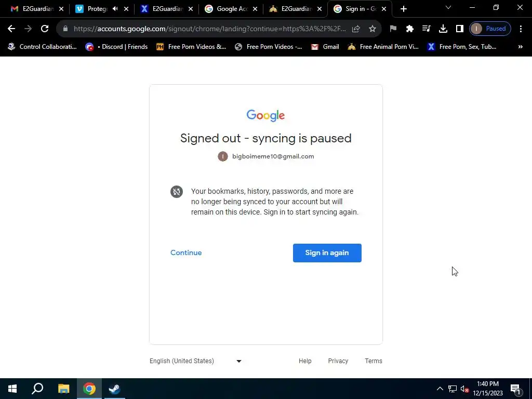Screen dimensions: 532x399
Task: Show hidden bookmarks with the double chevron
Action: pos(520,47)
